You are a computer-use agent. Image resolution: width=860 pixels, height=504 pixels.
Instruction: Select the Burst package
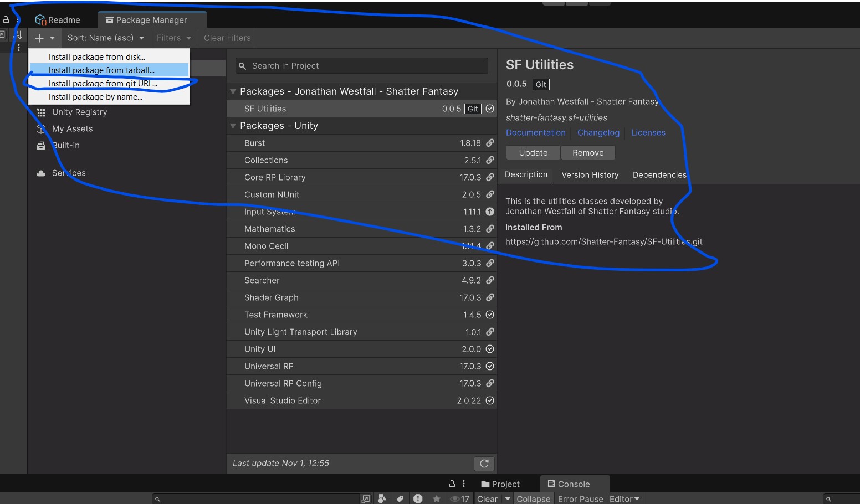click(362, 143)
